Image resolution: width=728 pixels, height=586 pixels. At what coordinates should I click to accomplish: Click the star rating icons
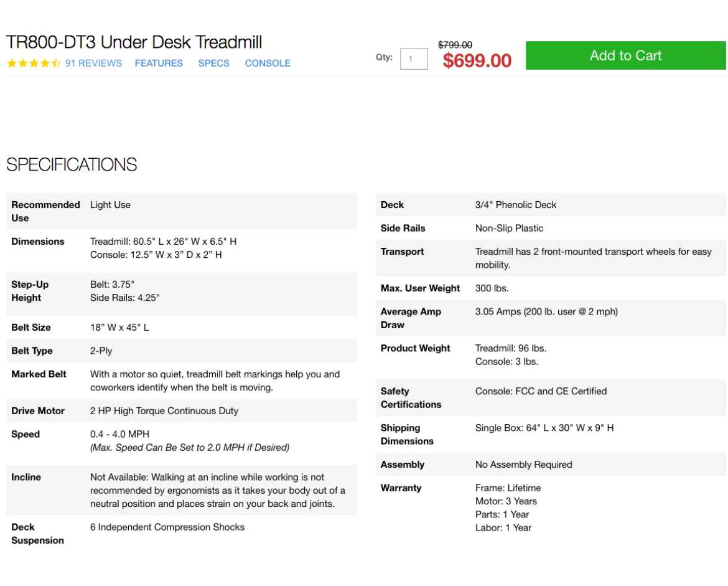(34, 64)
